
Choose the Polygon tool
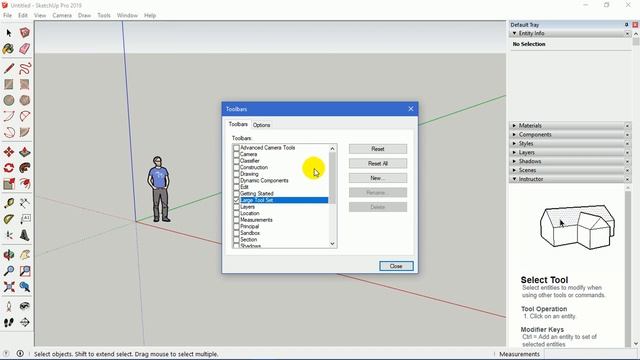24,100
